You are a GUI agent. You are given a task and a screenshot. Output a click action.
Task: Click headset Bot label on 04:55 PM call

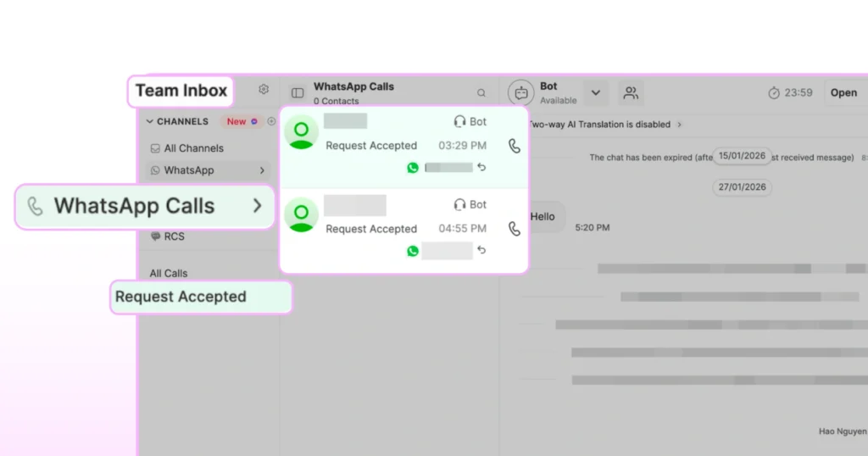tap(470, 204)
